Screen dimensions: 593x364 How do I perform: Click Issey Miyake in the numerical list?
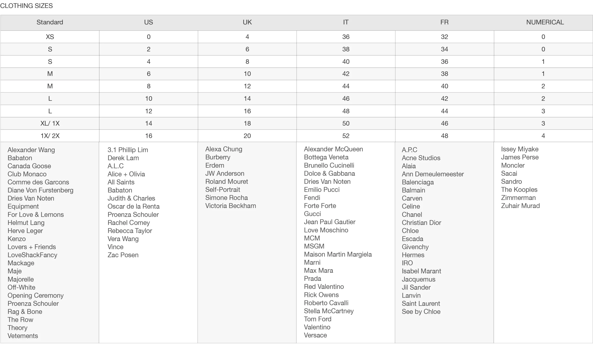[x=520, y=149]
